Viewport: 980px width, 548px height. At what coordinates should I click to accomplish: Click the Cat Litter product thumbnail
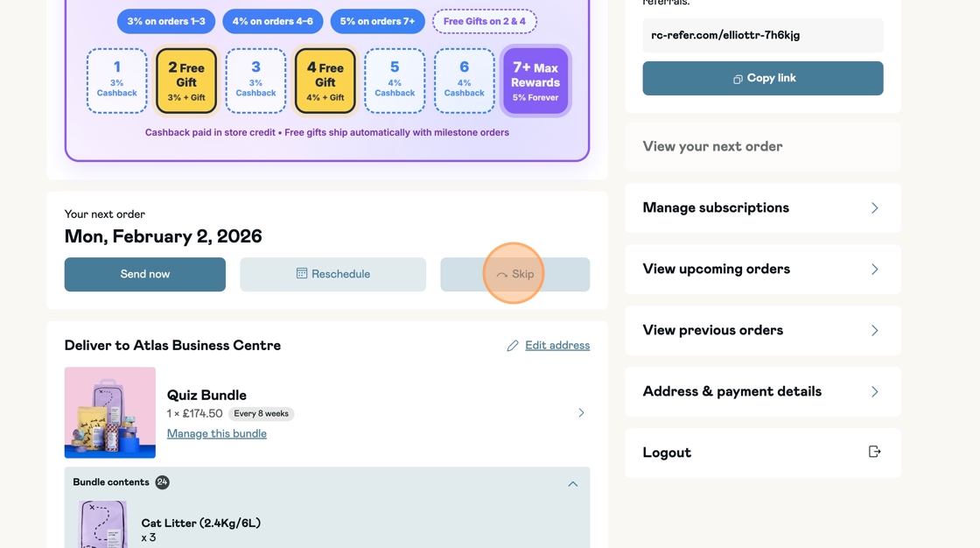click(102, 523)
